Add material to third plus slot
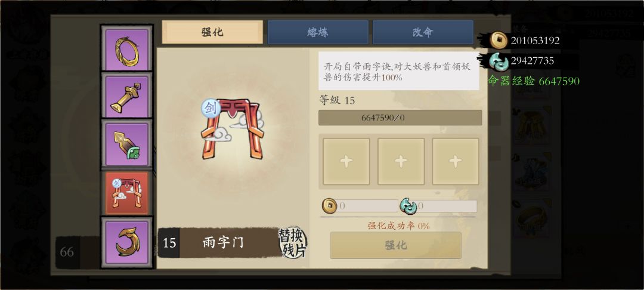The width and height of the screenshot is (644, 290). (x=456, y=162)
